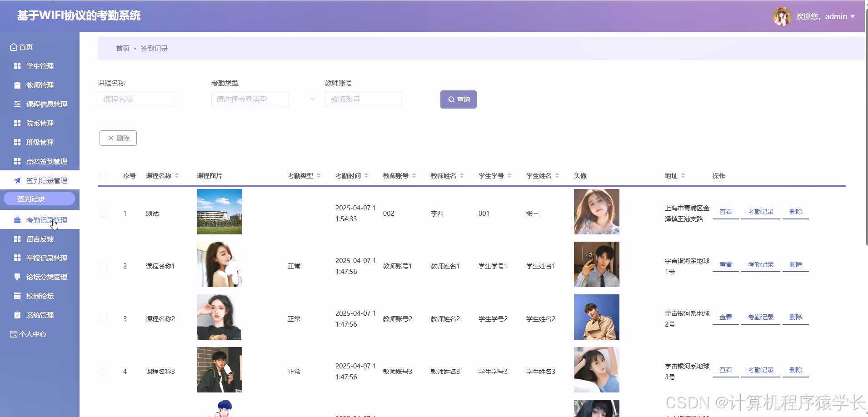The width and height of the screenshot is (868, 417).
Task: Open 校园论坛 via its sidebar icon
Action: (x=17, y=296)
